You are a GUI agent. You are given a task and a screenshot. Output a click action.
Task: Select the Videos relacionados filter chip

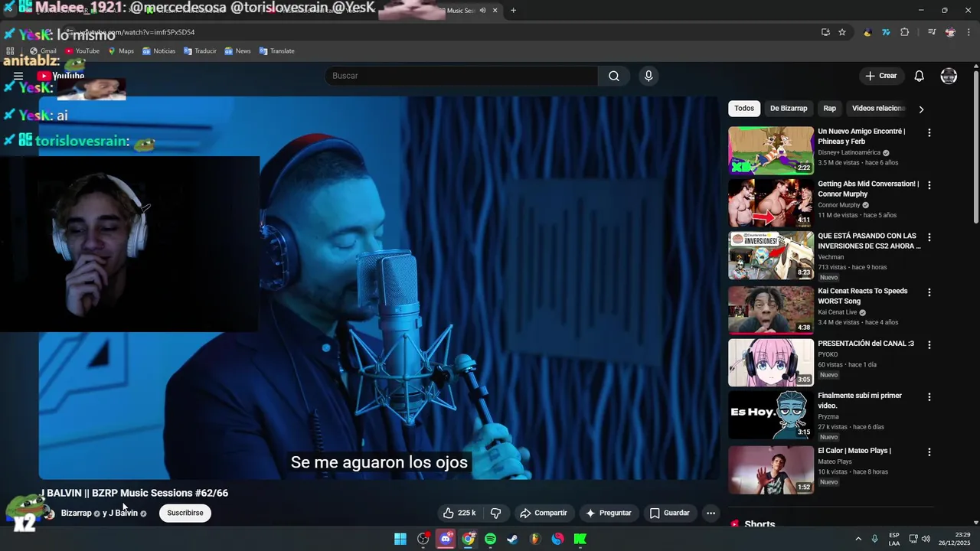click(x=879, y=108)
